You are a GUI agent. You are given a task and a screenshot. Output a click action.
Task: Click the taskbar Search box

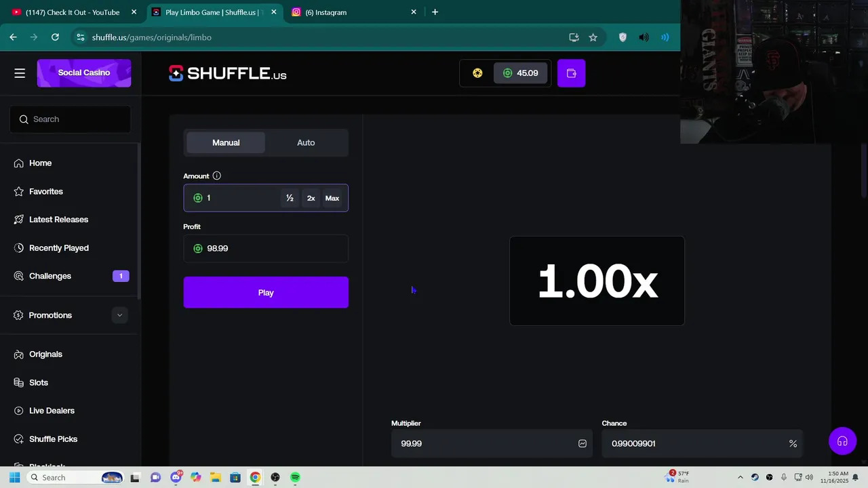[x=75, y=477]
